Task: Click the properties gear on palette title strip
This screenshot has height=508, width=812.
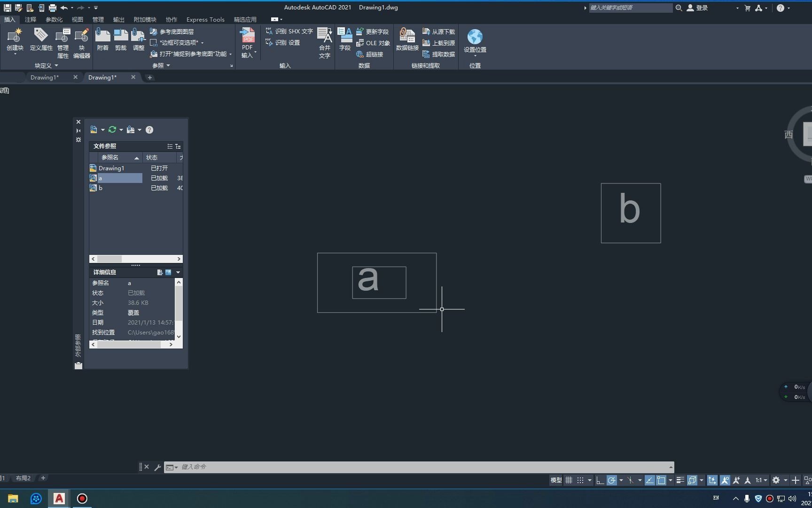Action: [x=78, y=140]
